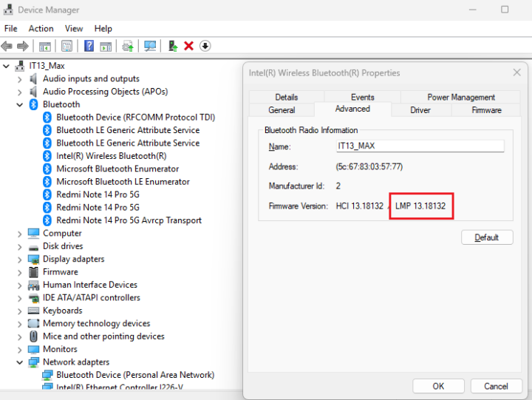Click the Update driver toolbar icon
The width and height of the screenshot is (532, 400).
128,46
